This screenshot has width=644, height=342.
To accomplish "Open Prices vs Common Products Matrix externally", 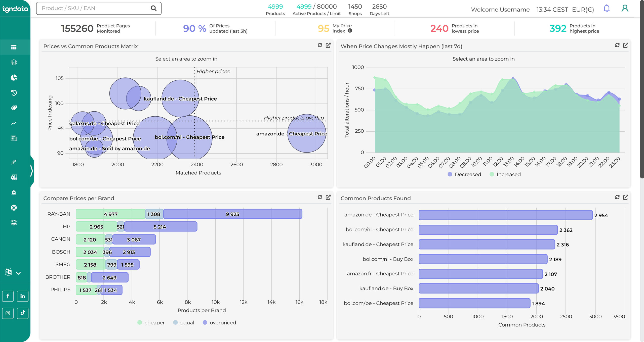I will (x=328, y=45).
